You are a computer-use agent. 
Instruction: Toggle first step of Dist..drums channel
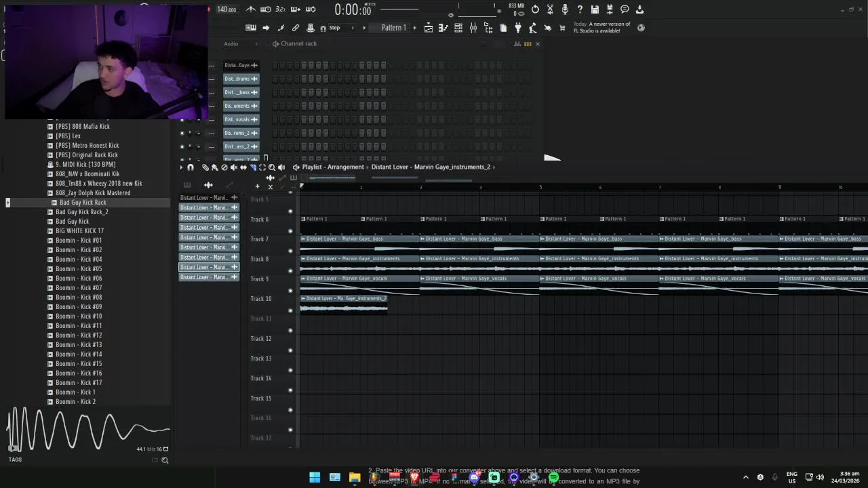click(275, 79)
